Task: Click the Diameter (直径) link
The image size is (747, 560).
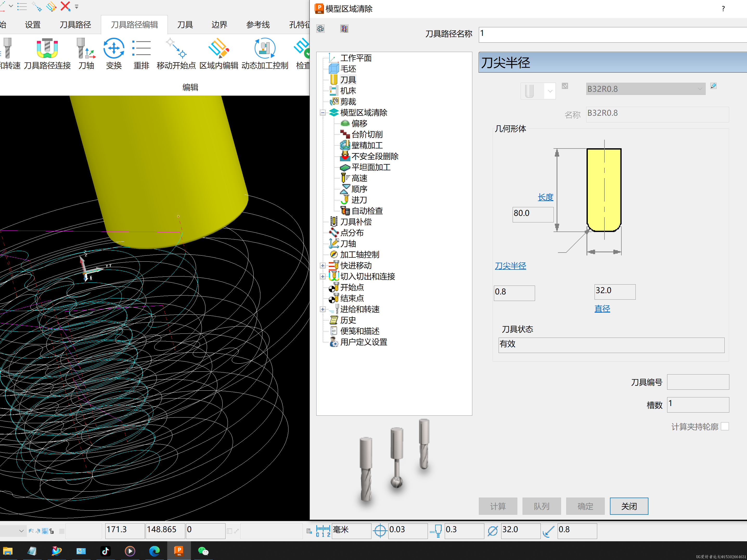Action: pyautogui.click(x=602, y=309)
